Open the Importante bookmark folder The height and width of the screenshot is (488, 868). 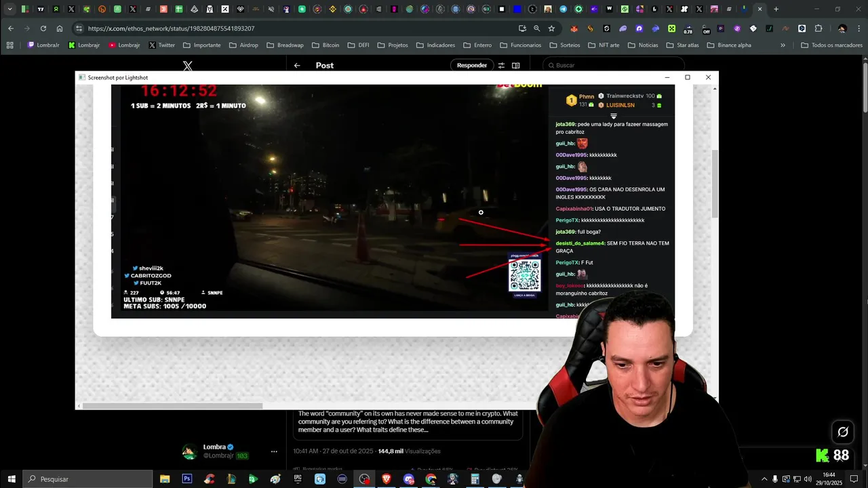pyautogui.click(x=201, y=45)
